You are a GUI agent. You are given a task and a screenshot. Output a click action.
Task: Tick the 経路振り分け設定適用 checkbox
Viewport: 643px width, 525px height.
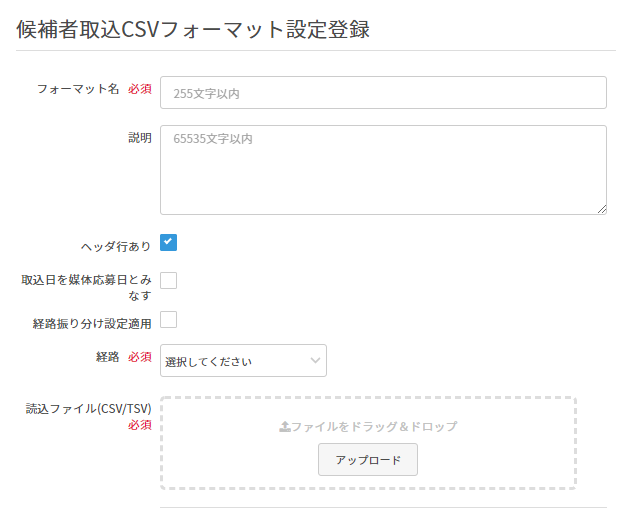[169, 320]
